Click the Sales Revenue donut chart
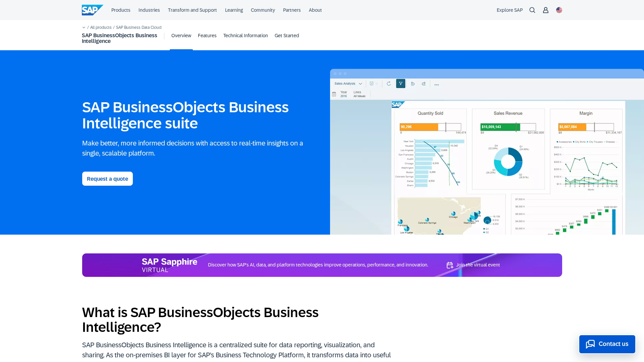 pos(508,162)
